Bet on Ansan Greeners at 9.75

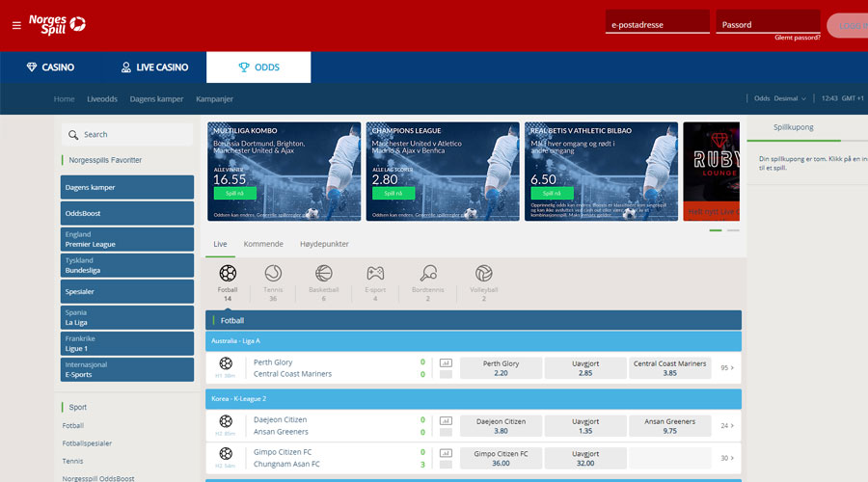tap(670, 426)
